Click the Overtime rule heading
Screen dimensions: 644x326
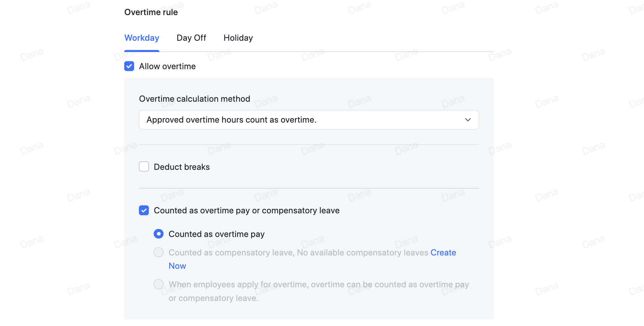151,12
